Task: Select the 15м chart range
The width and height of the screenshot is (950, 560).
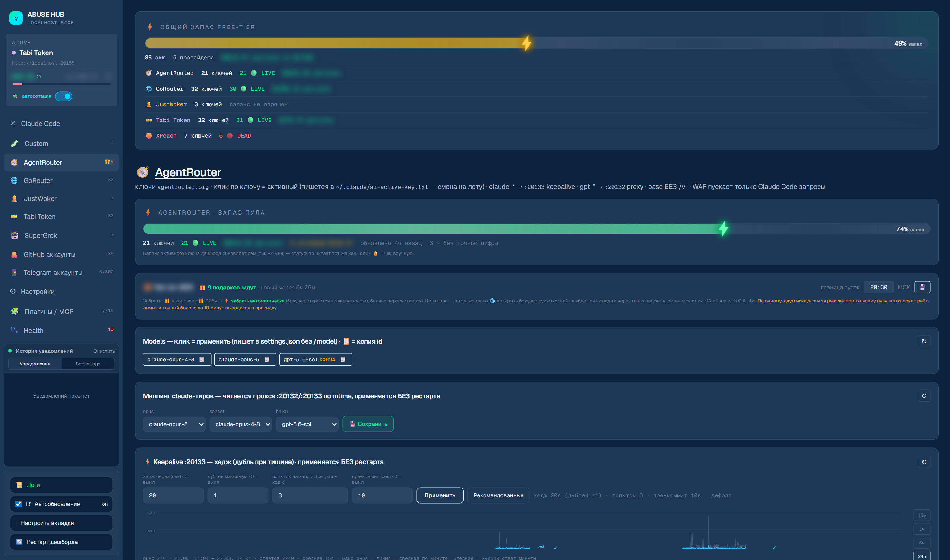Action: (x=922, y=515)
